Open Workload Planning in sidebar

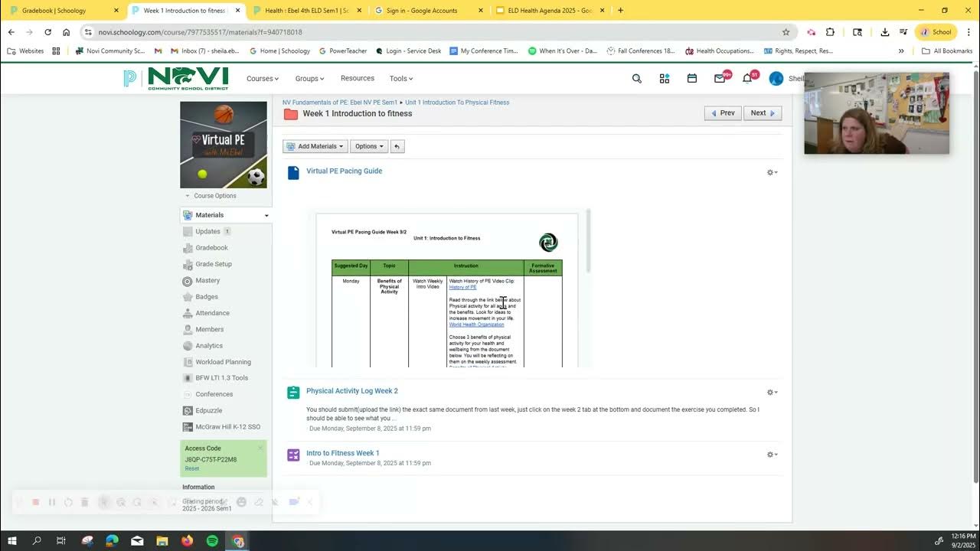[x=223, y=362]
